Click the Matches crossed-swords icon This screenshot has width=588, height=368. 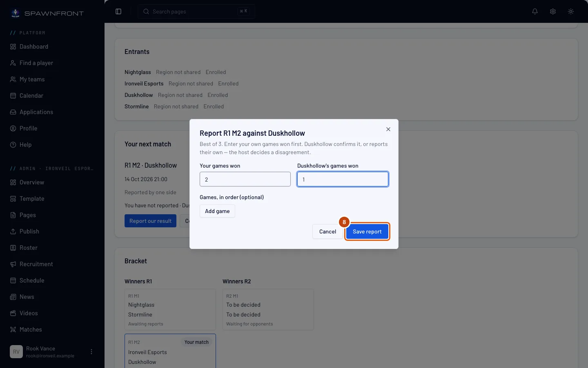click(x=13, y=330)
